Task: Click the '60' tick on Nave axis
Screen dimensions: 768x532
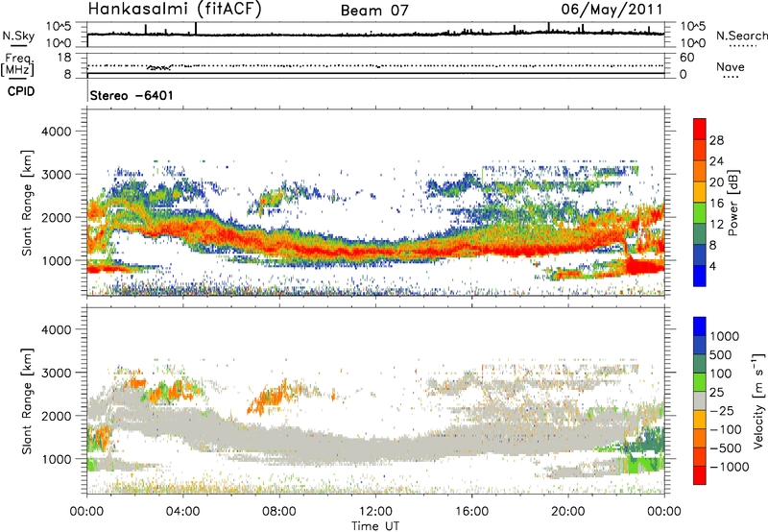Action: [686, 58]
